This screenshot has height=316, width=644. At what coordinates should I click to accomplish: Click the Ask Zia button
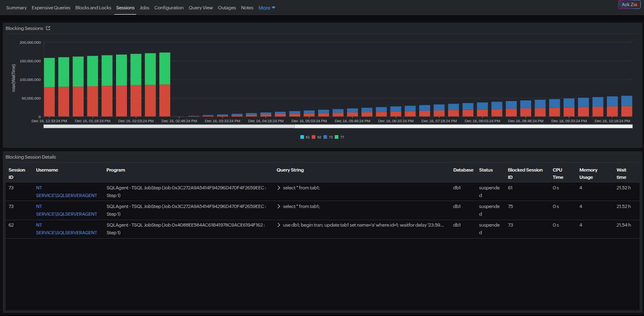tap(629, 4)
